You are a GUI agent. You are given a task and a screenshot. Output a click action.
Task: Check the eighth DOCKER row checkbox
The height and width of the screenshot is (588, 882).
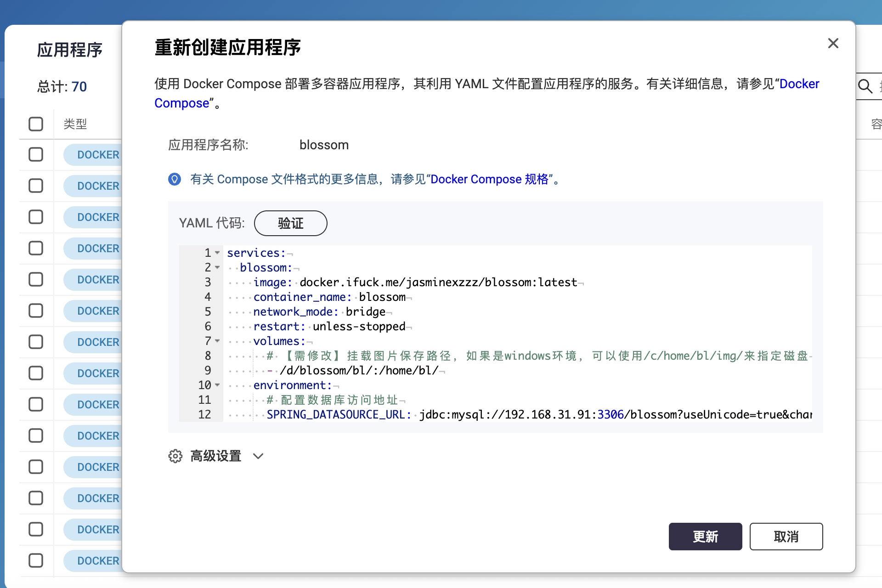(36, 373)
